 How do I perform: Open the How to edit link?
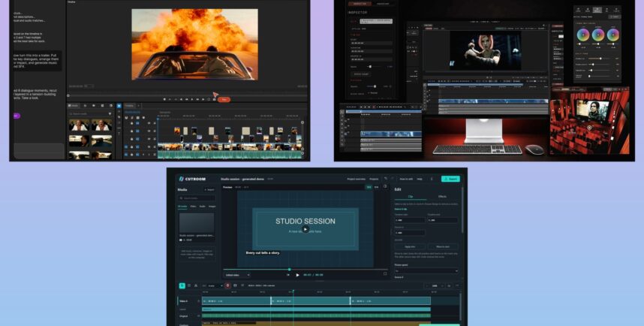(406, 180)
